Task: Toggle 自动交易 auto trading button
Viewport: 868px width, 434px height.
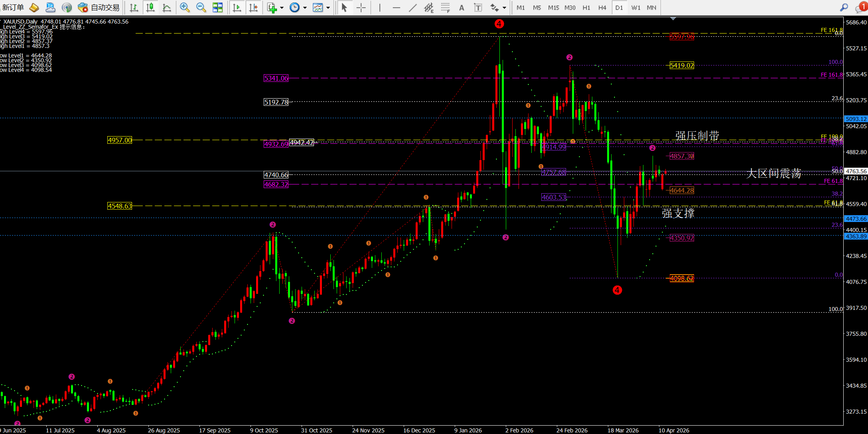Action: coord(99,8)
